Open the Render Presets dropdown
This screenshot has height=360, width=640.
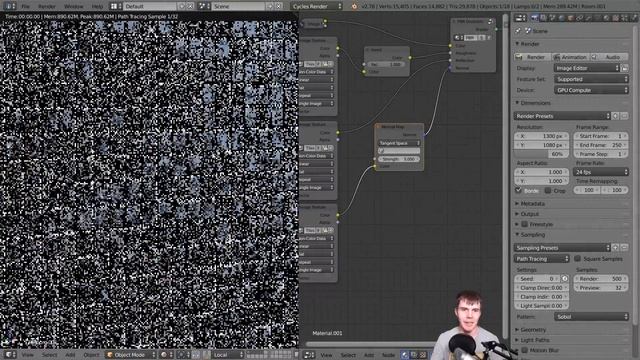coord(562,116)
